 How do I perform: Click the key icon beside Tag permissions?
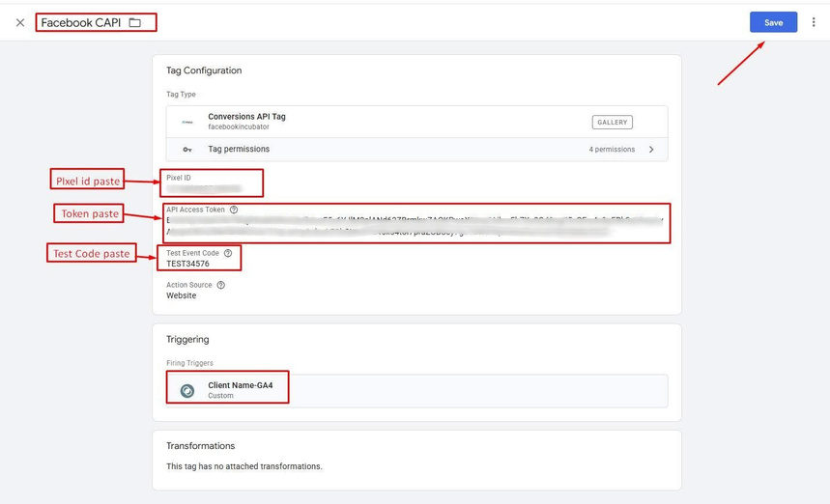tap(186, 150)
